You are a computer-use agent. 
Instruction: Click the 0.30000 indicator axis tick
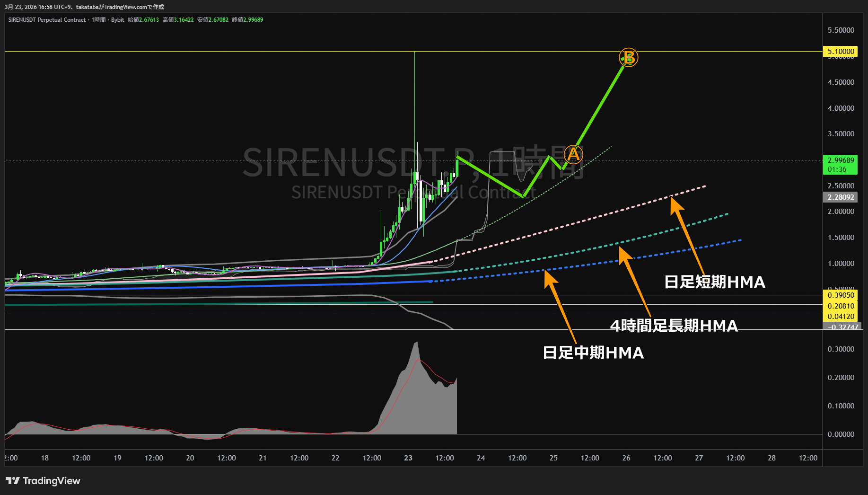click(x=841, y=349)
